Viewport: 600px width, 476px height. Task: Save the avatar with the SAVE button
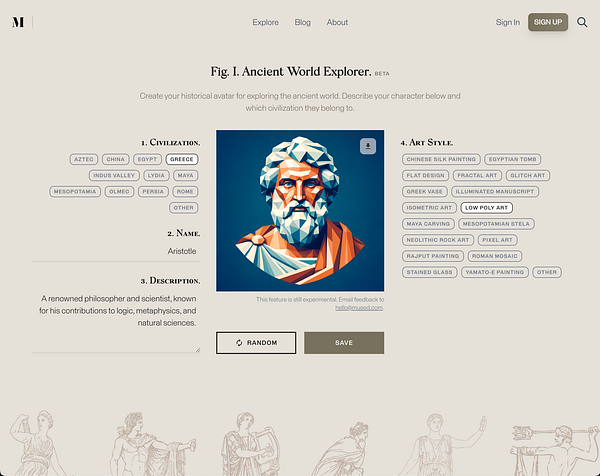click(344, 343)
